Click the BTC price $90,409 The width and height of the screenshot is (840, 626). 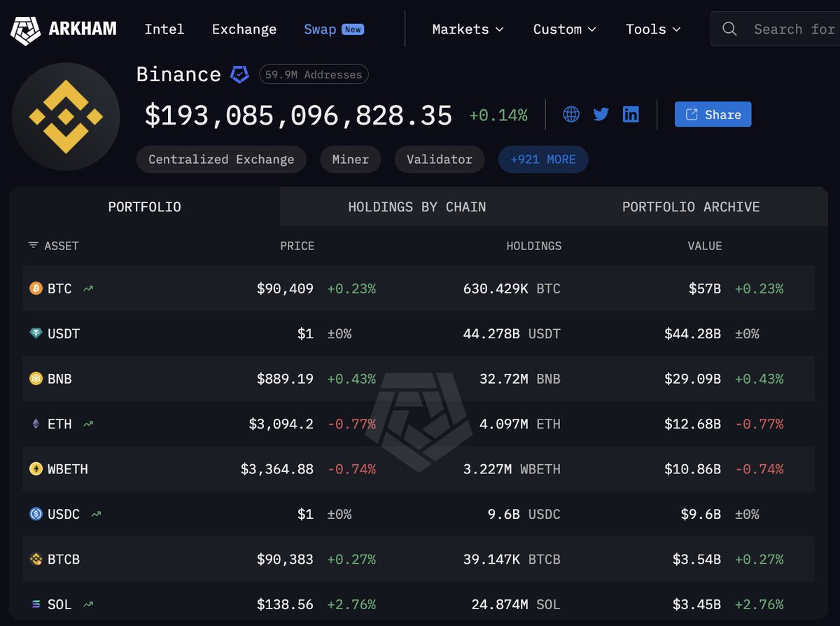coord(286,288)
